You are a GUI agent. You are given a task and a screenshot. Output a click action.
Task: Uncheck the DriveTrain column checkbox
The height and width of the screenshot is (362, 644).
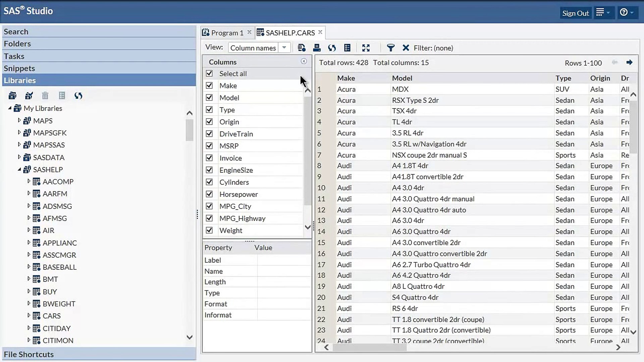(209, 134)
